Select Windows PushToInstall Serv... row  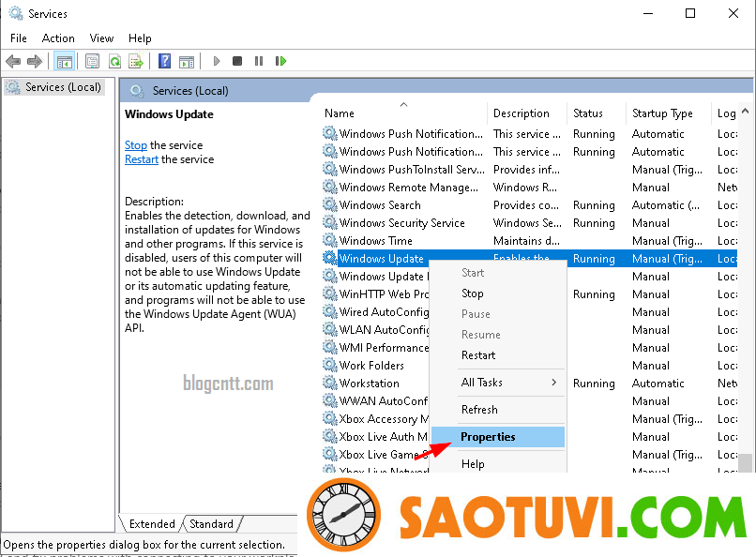529,169
